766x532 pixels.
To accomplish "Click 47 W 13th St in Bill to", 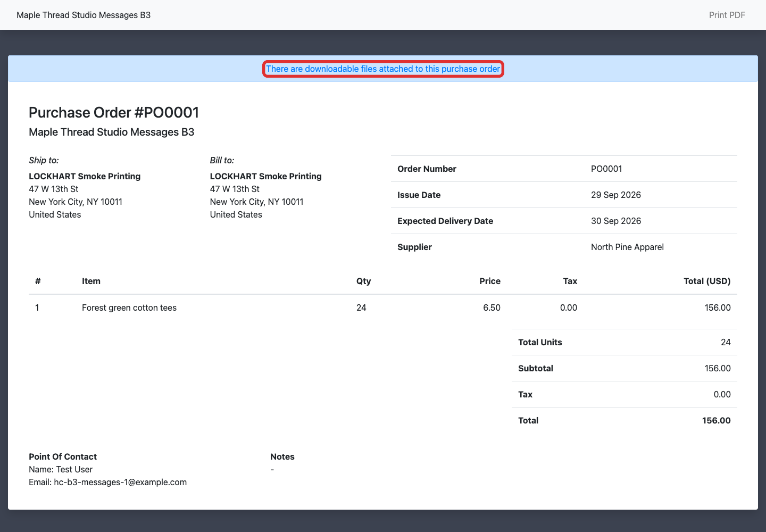I will click(x=235, y=189).
